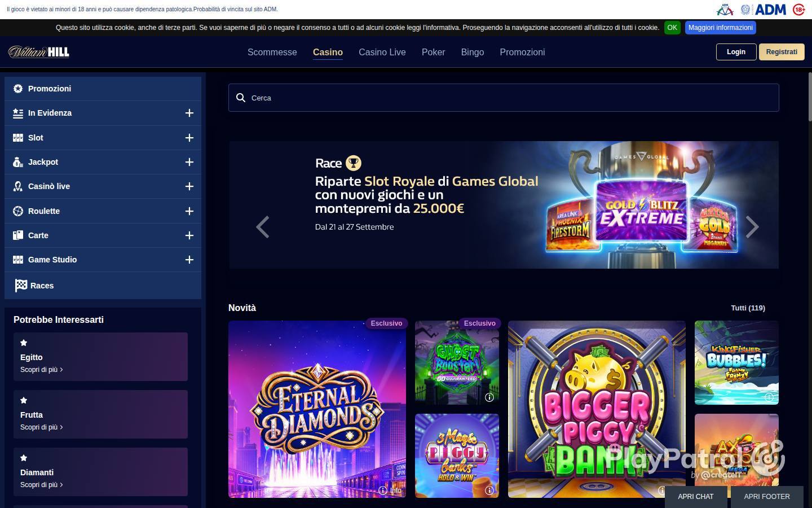Screen dimensions: 812x508
Task: Click the Registrati button
Action: coord(782,52)
